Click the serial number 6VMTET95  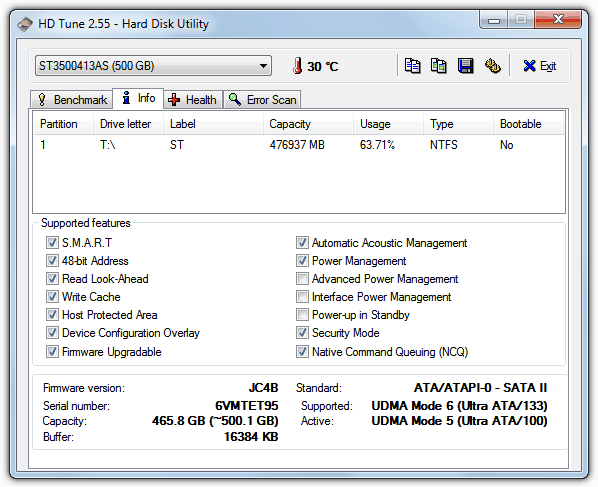247,405
